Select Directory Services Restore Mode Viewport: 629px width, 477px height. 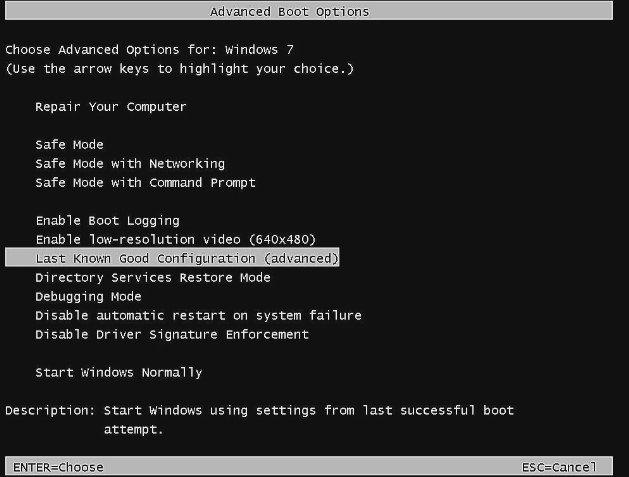pyautogui.click(x=152, y=278)
